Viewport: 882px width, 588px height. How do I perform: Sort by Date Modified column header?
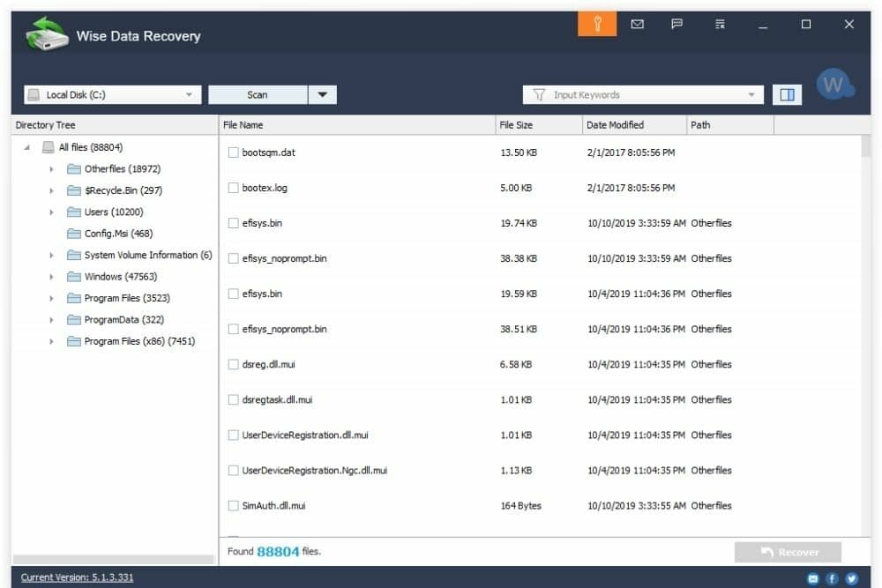(x=634, y=125)
